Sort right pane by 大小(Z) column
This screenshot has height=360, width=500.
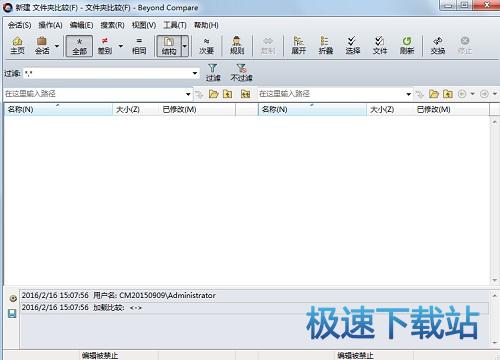pos(390,110)
